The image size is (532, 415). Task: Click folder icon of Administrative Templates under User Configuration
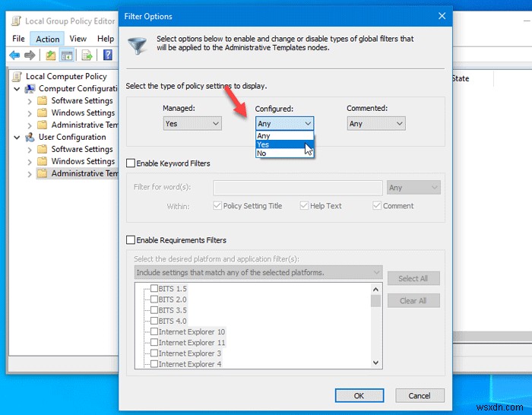tap(42, 173)
